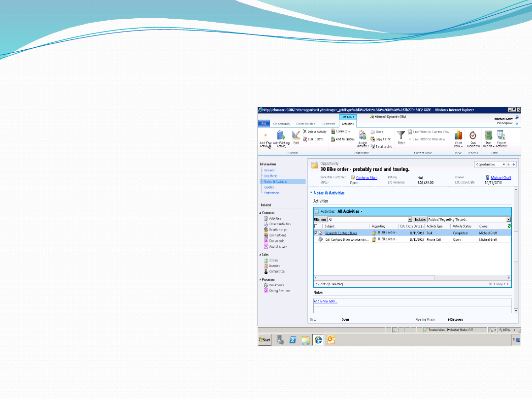Screen dimensions: 532x399
Task: Open the Chart Pane menu
Action: click(x=458, y=139)
